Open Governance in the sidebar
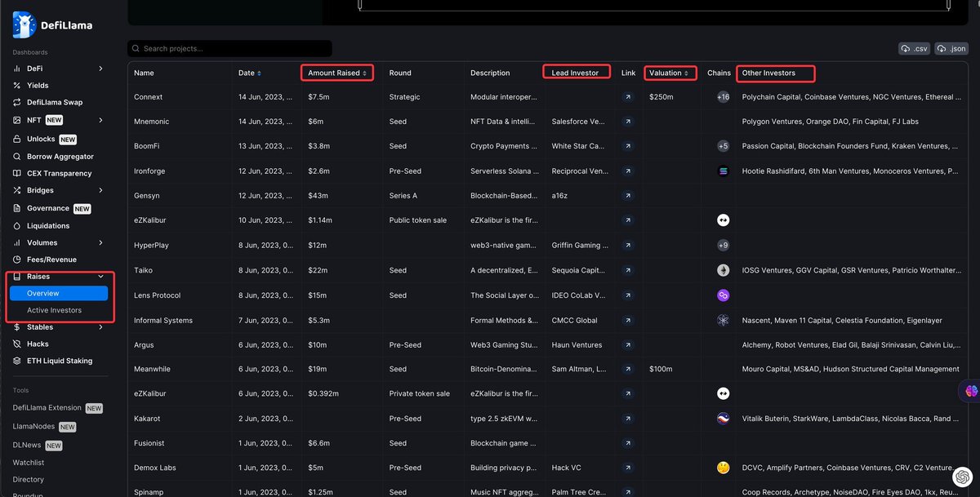980x497 pixels. pyautogui.click(x=48, y=208)
